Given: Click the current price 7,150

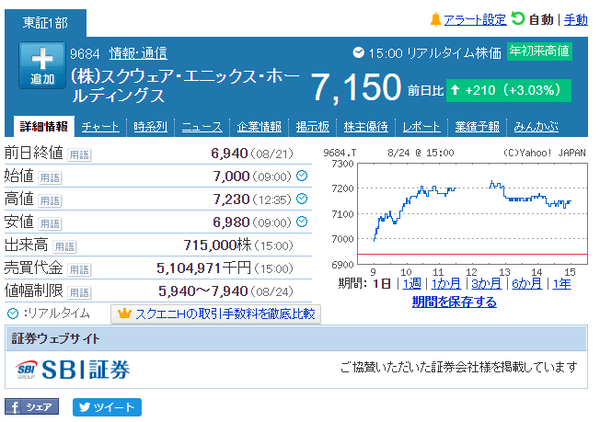Looking at the screenshot, I should (x=356, y=88).
